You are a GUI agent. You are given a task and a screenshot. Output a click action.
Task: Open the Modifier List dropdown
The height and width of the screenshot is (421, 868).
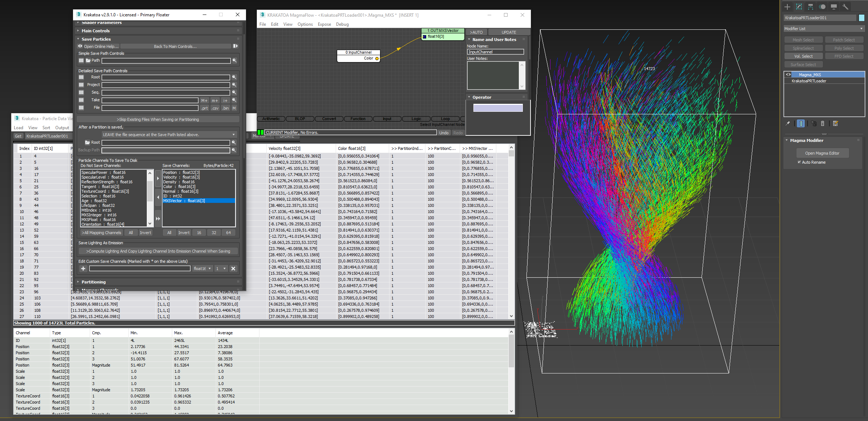pyautogui.click(x=823, y=29)
